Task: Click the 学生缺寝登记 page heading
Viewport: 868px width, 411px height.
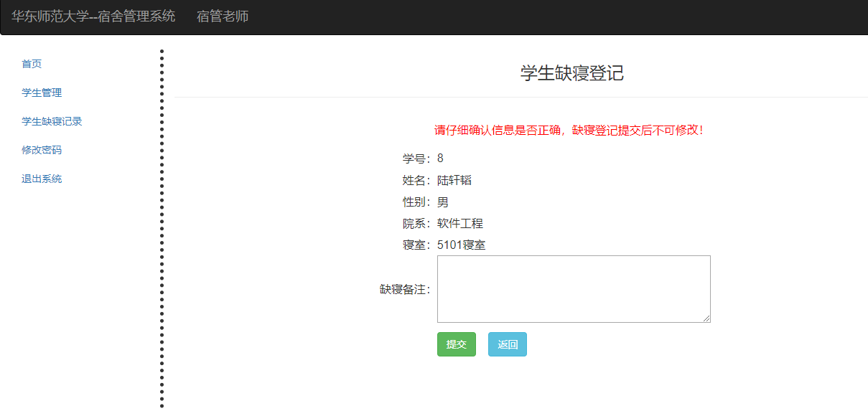Action: [x=572, y=73]
